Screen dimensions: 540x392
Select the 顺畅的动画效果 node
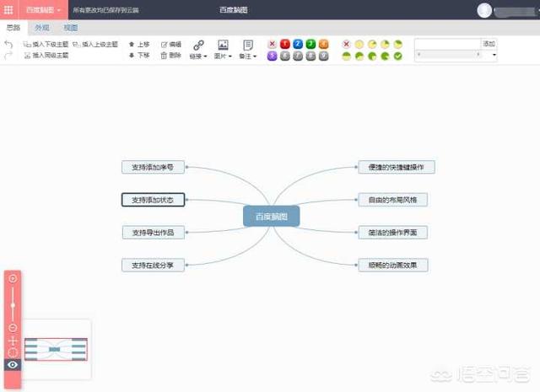[393, 266]
